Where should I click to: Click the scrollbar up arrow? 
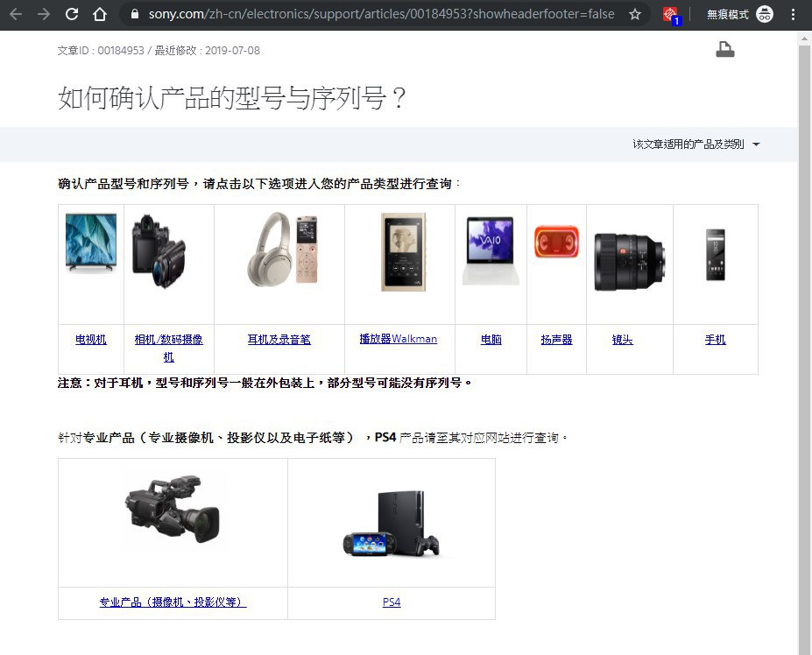pos(804,39)
